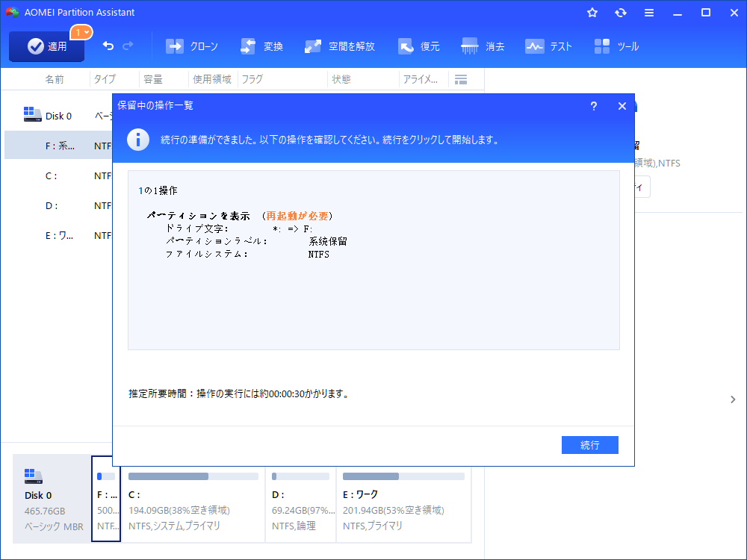Click the パーティションを表示 operation title
Viewport: 747px width, 560px height.
click(x=198, y=216)
